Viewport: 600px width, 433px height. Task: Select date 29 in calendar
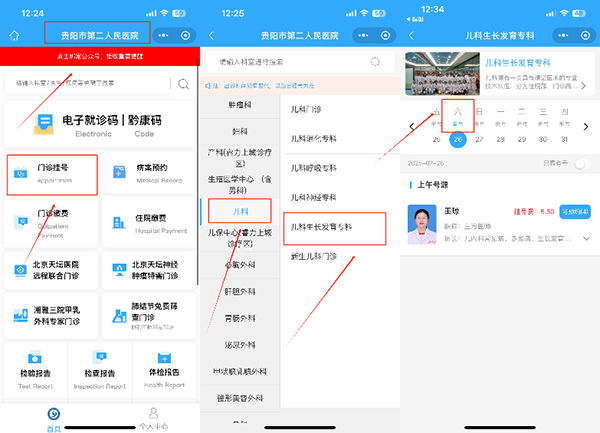tap(522, 139)
